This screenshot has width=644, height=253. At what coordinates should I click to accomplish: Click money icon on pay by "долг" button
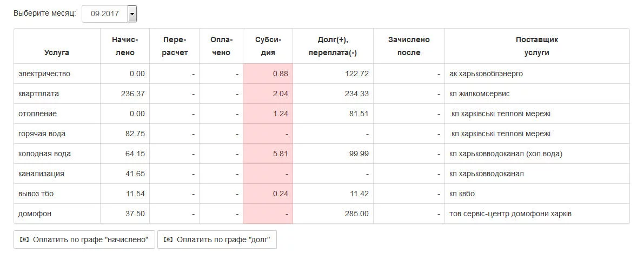coord(168,239)
